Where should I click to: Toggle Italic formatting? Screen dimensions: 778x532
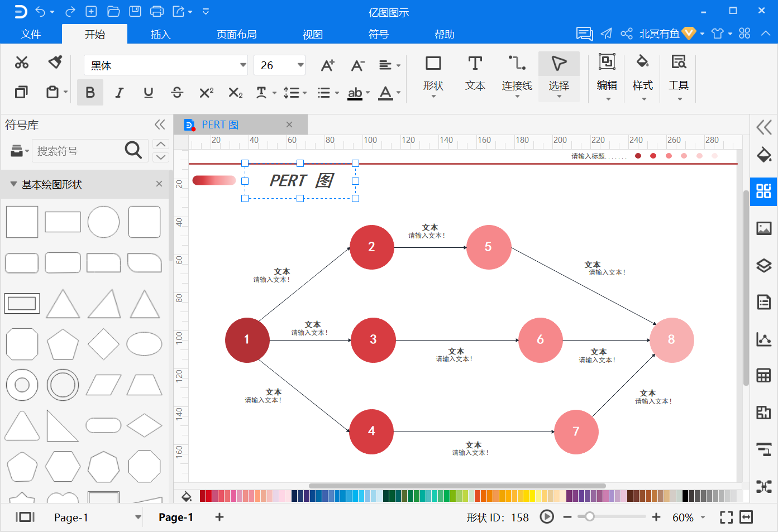coord(119,92)
